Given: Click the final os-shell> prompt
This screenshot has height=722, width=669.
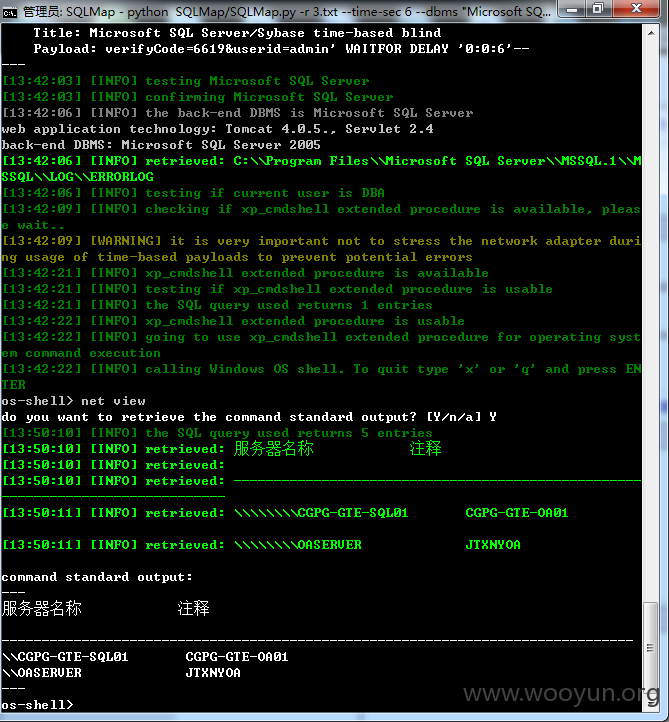Looking at the screenshot, I should pos(37,705).
